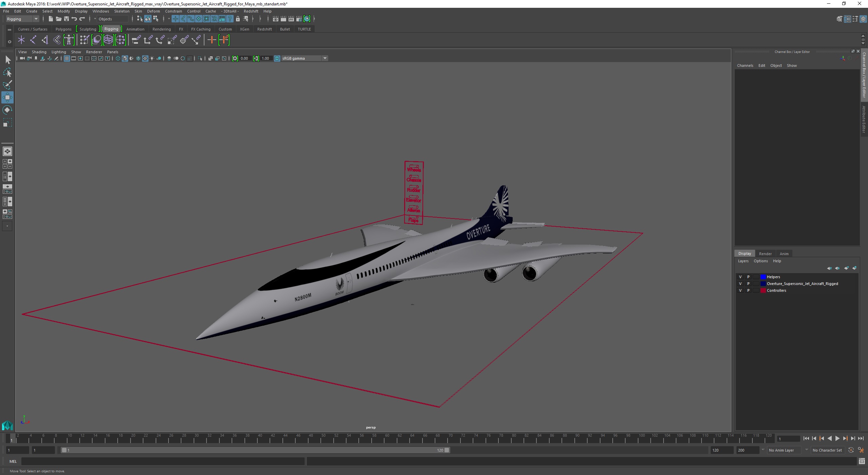The height and width of the screenshot is (475, 868).
Task: Toggle visibility V of Controllers layer
Action: click(x=740, y=290)
